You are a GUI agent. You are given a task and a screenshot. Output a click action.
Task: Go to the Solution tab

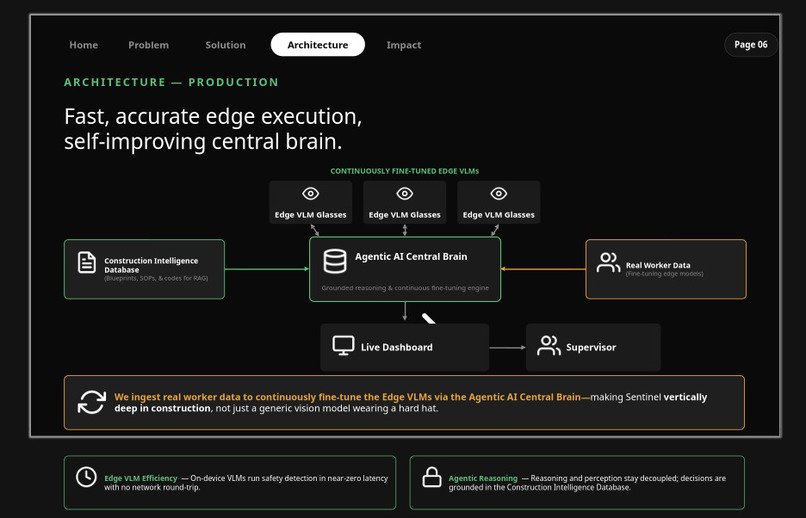[225, 45]
